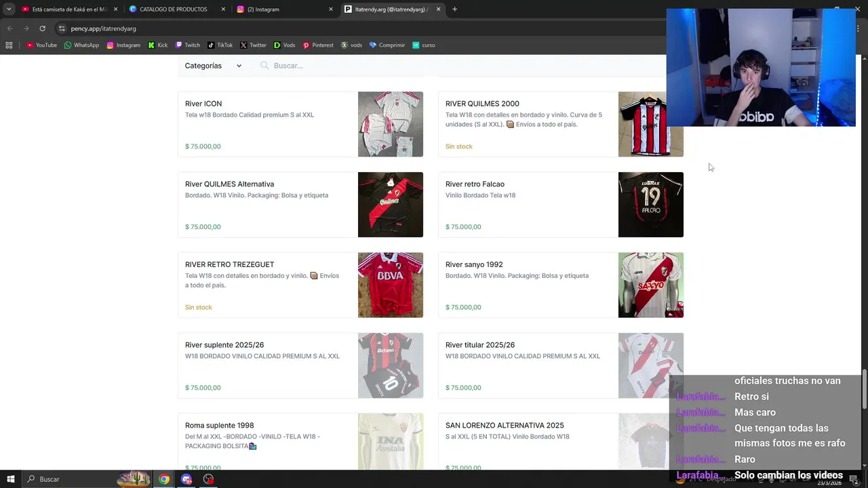
Task: Click the River ICON $ 75.000,00 price
Action: pyautogui.click(x=203, y=146)
